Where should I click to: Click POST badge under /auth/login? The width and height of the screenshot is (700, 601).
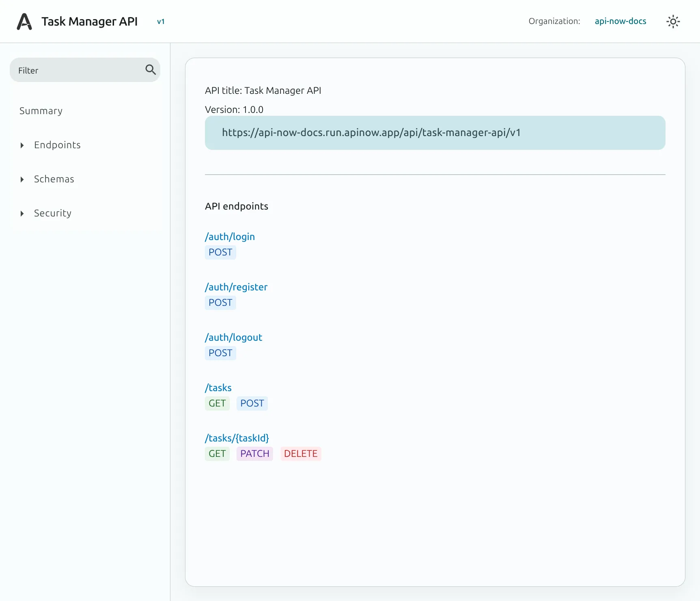point(220,252)
